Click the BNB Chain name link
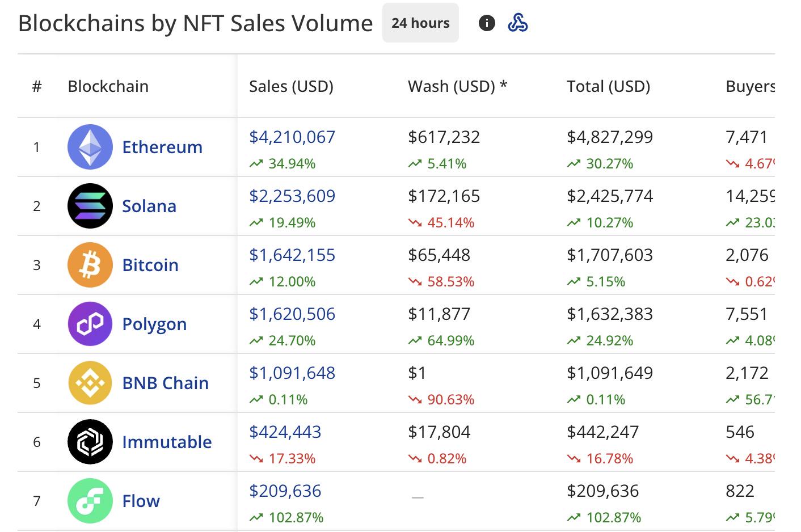The height and width of the screenshot is (532, 801). [x=165, y=383]
